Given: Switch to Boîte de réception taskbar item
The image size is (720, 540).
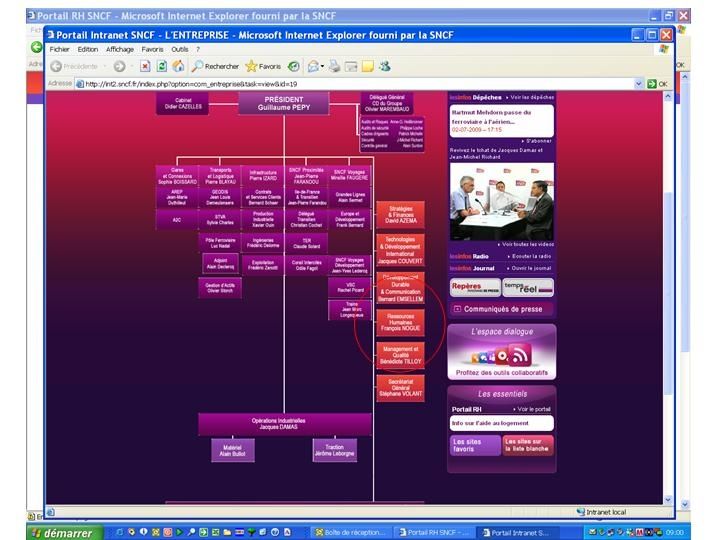Looking at the screenshot, I should pyautogui.click(x=350, y=533).
